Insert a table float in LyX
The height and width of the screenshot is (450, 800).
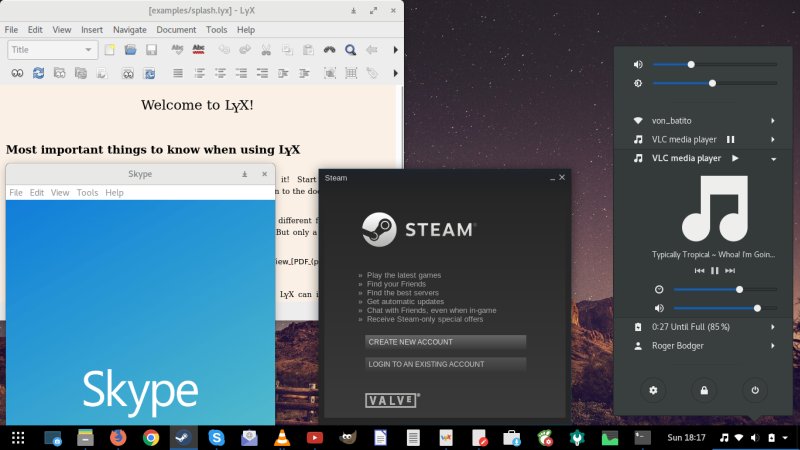coord(351,73)
